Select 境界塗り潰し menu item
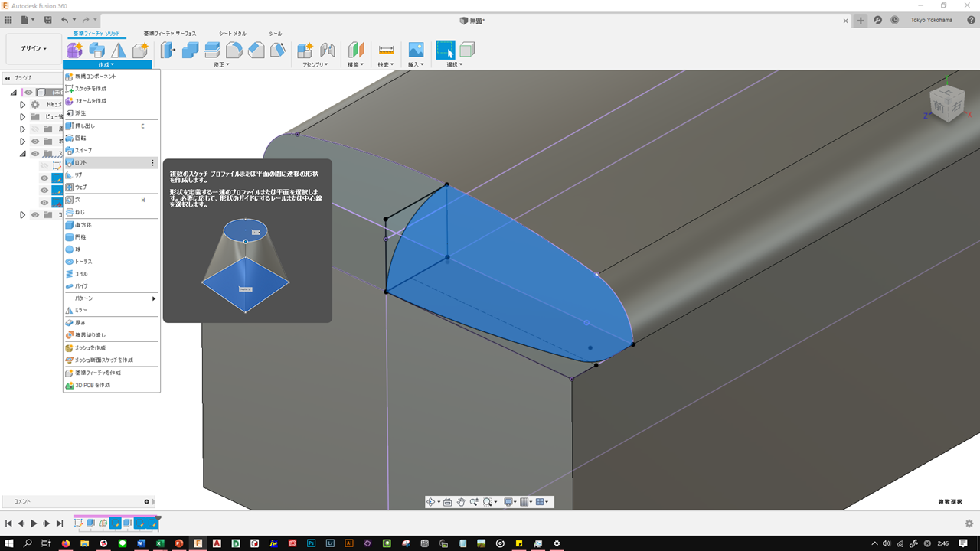The image size is (980, 551). pyautogui.click(x=112, y=335)
